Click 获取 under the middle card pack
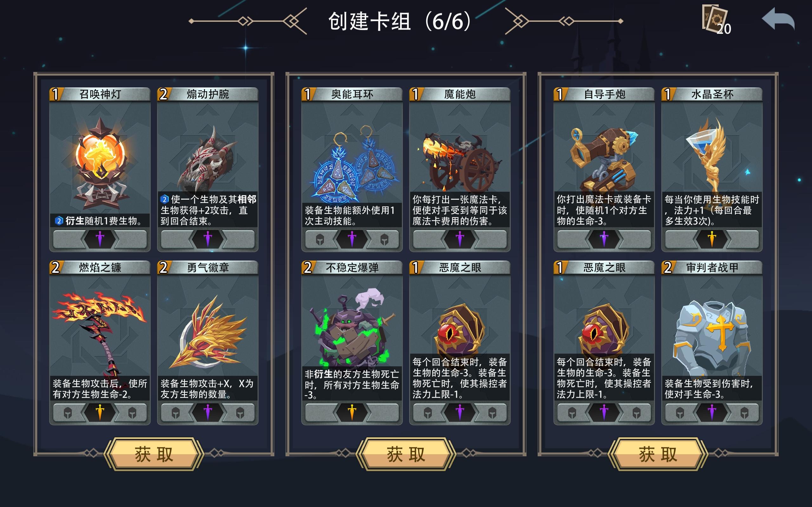The image size is (812, 507). 406,454
